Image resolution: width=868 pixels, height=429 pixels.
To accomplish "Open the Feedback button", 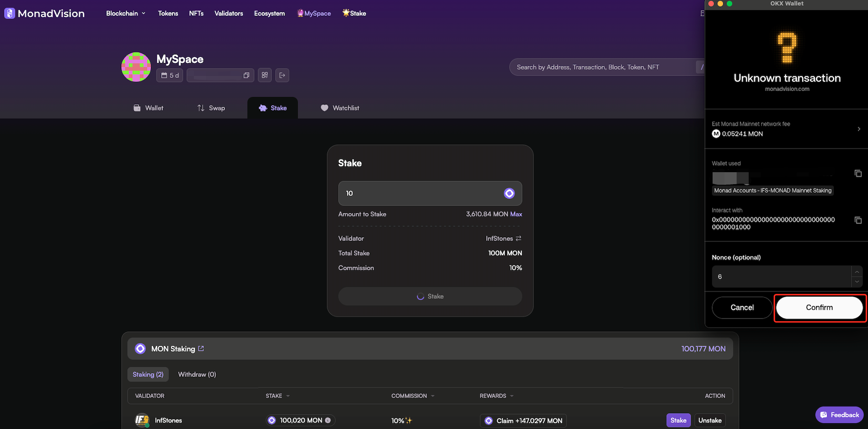I will (x=840, y=415).
